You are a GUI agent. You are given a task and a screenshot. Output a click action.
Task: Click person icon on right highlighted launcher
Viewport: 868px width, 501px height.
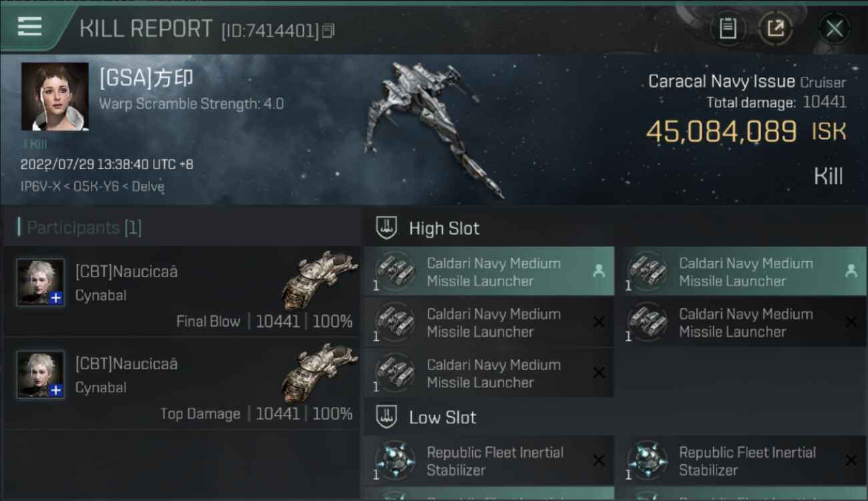tap(851, 271)
